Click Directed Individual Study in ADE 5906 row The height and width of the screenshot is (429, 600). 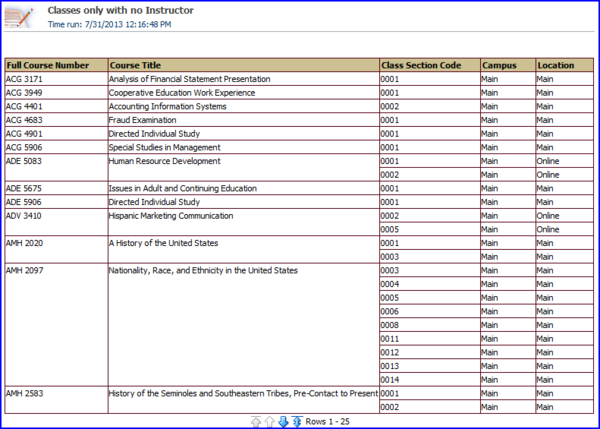[x=154, y=202]
